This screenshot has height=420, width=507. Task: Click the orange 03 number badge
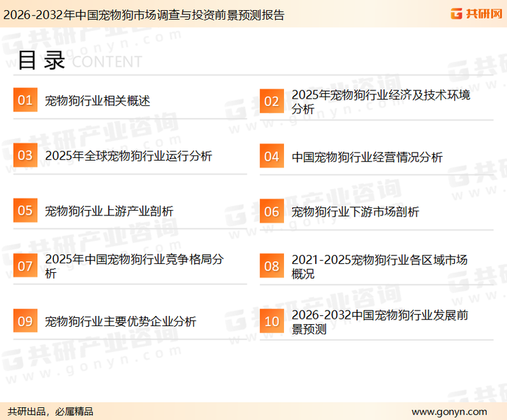point(25,155)
